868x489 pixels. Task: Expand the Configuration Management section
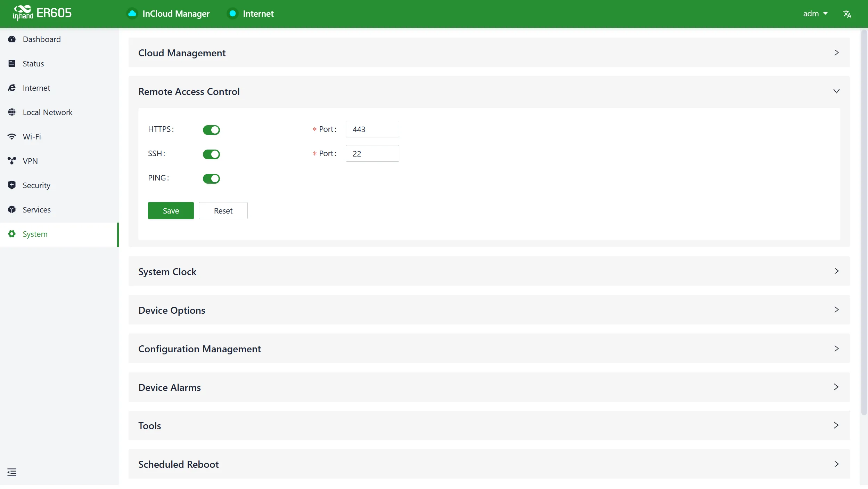click(489, 348)
